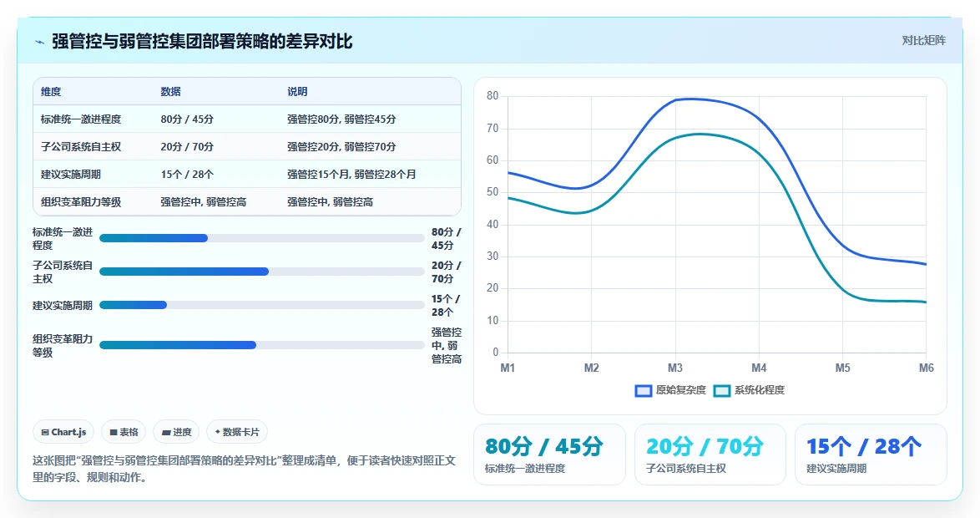Click the 建议实施周期 progress bar
Image resolution: width=980 pixels, height=518 pixels.
(x=262, y=305)
